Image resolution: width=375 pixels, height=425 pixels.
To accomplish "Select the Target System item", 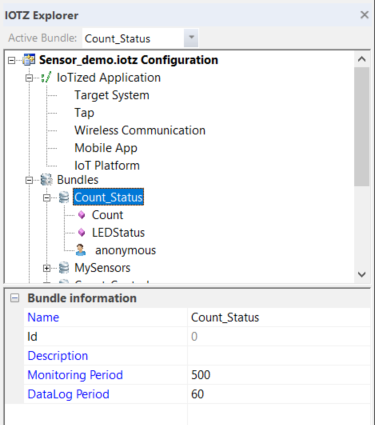I will pyautogui.click(x=112, y=95).
